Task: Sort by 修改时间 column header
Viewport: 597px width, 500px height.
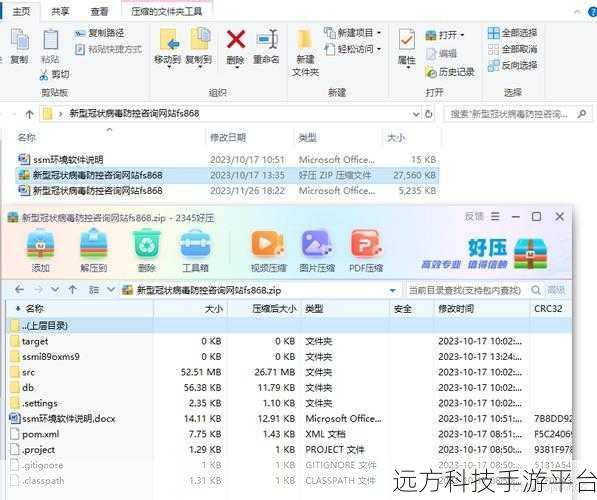Action: (x=456, y=309)
